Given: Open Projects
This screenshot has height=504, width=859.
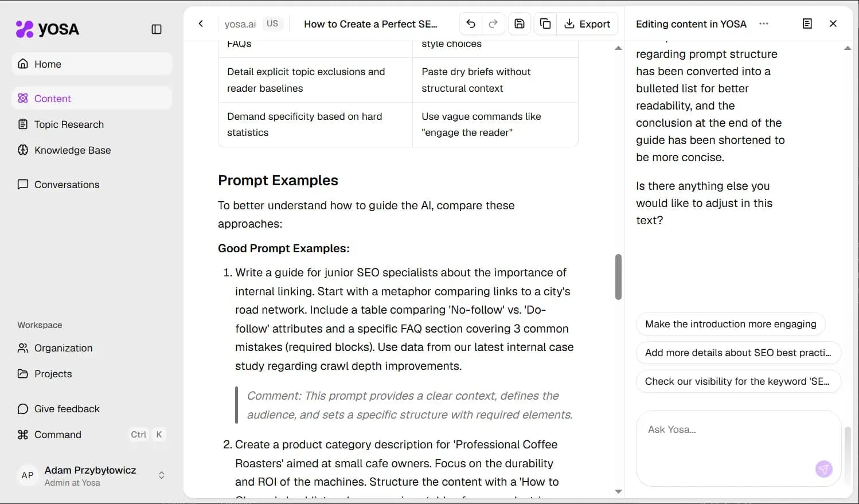Looking at the screenshot, I should (92, 374).
